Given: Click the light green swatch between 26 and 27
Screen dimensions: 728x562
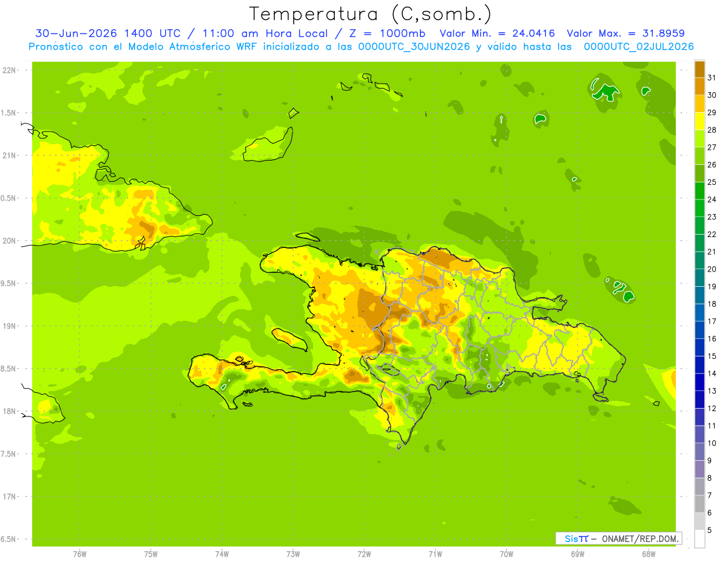Looking at the screenshot, I should click(x=699, y=156).
